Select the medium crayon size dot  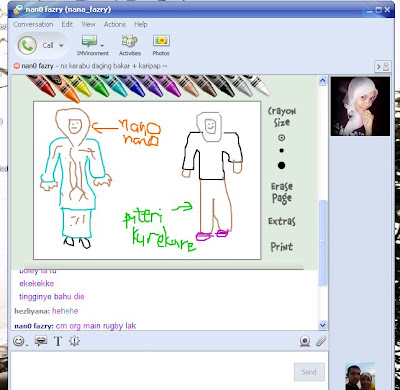[x=281, y=151]
